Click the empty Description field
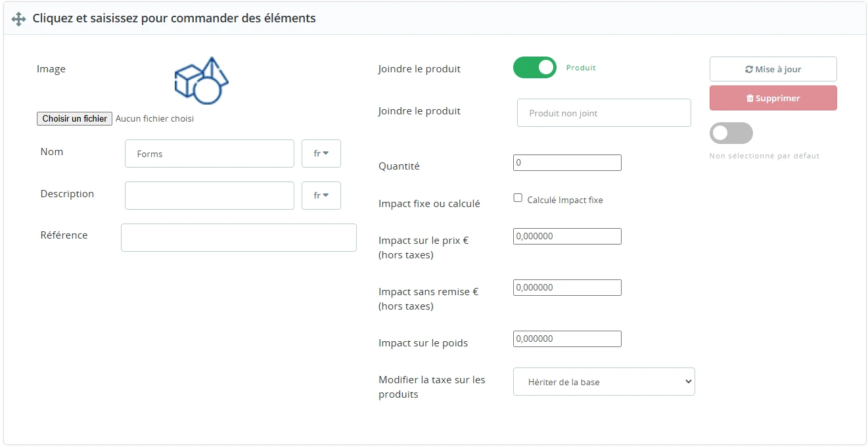 click(x=209, y=195)
